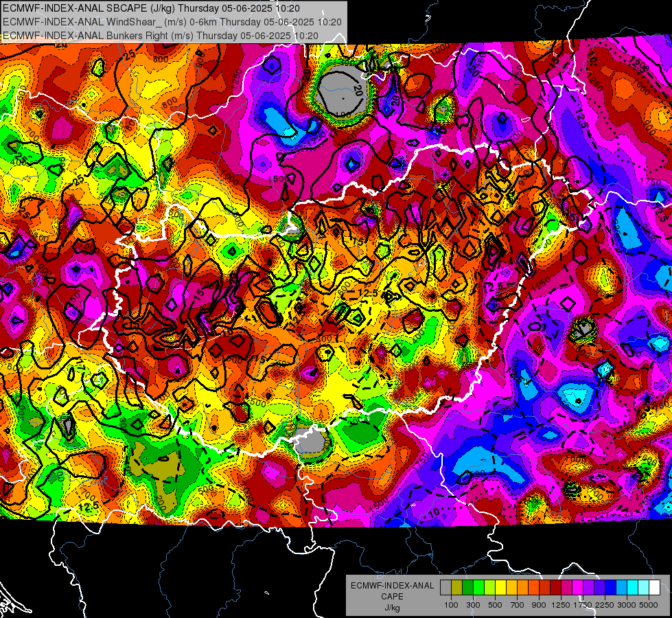Click the ECMWF-INDEX-ANAL label in the legend box
The height and width of the screenshot is (618, 672).
click(x=392, y=586)
